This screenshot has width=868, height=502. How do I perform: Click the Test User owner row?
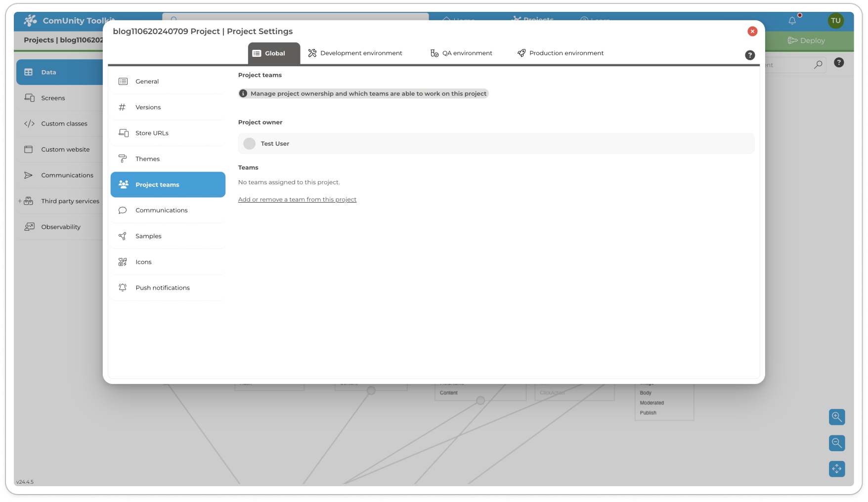coord(496,143)
